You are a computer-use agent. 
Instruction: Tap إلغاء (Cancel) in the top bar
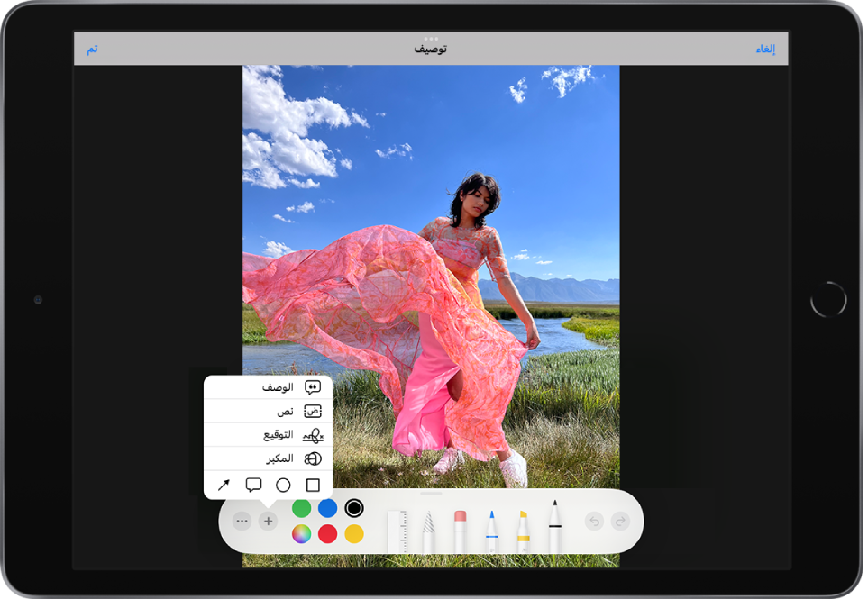pyautogui.click(x=765, y=49)
